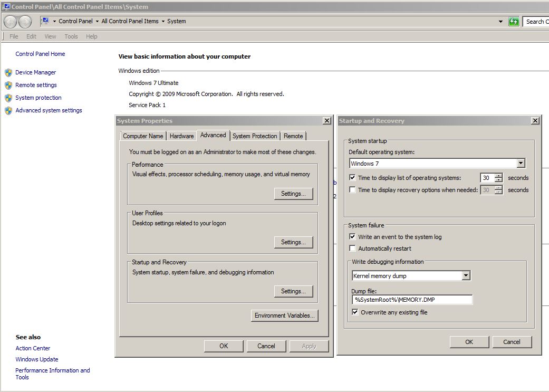The image size is (549, 392).
Task: Open the Help menu
Action: click(91, 36)
